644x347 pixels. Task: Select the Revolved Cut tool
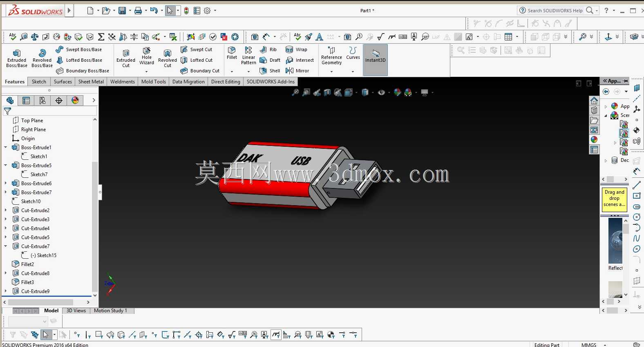pyautogui.click(x=168, y=58)
